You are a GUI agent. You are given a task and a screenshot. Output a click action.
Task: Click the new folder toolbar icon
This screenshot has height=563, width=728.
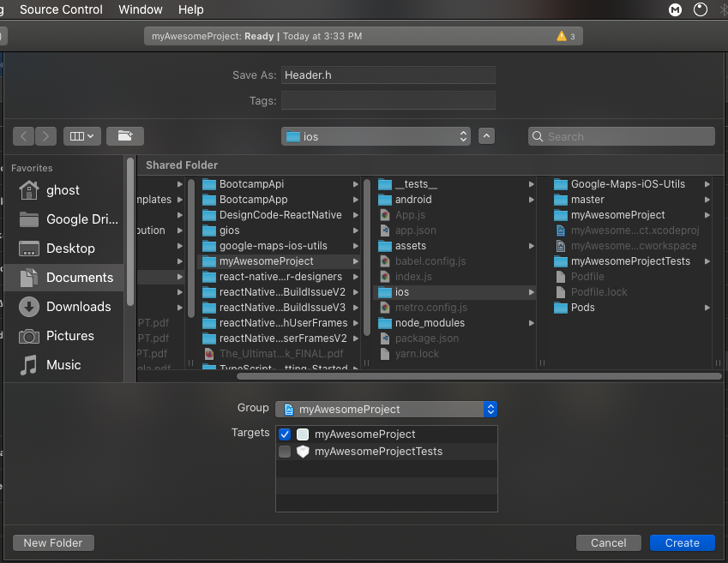125,136
